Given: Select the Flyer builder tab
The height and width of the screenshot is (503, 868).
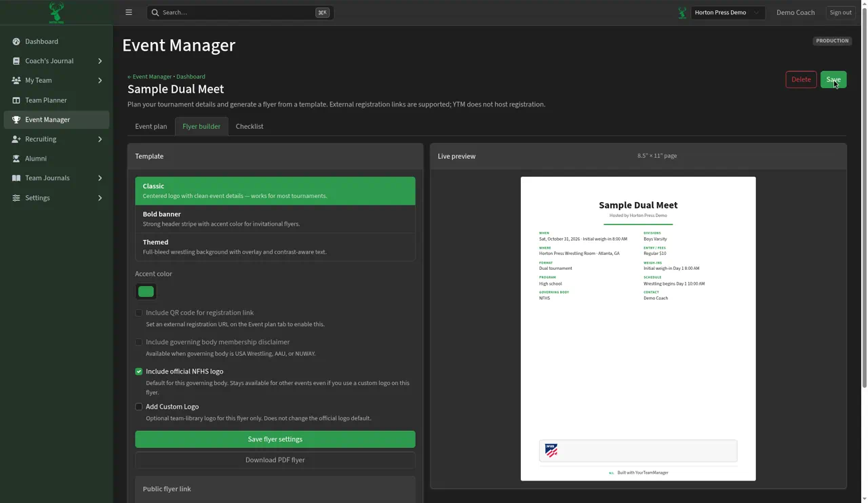Looking at the screenshot, I should (201, 126).
